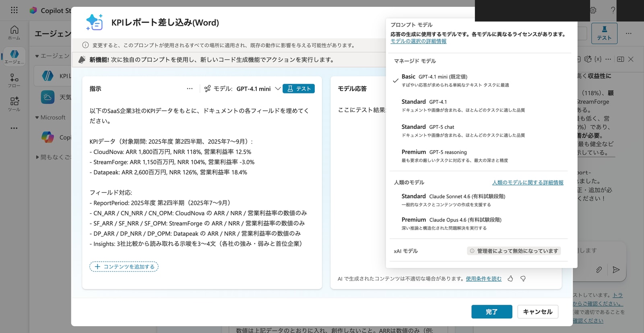Click the paperclip attach icon in chat
The width and height of the screenshot is (644, 333).
pos(599,270)
